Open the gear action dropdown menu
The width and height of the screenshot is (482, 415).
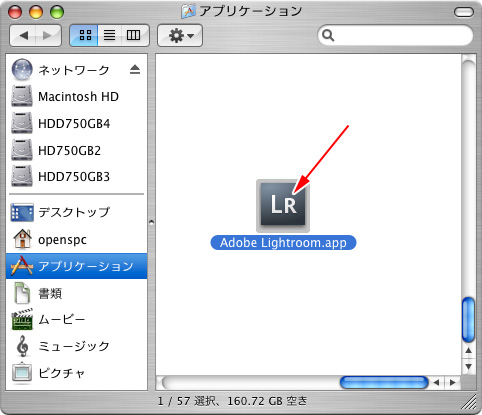(180, 35)
